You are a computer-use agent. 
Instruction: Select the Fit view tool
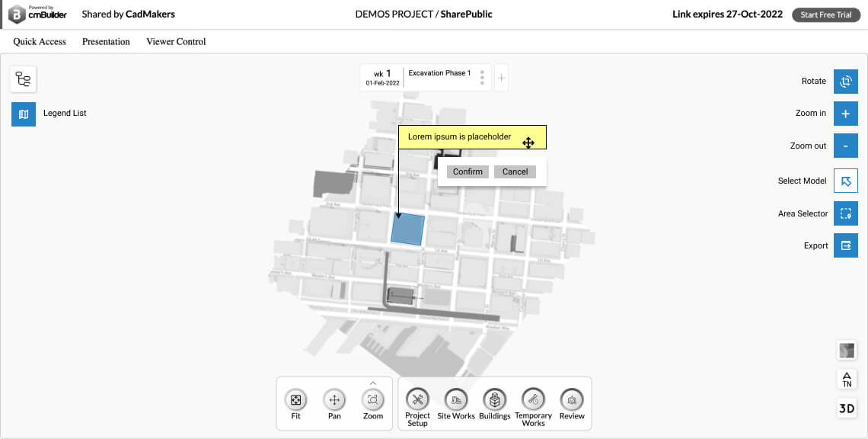pos(296,402)
